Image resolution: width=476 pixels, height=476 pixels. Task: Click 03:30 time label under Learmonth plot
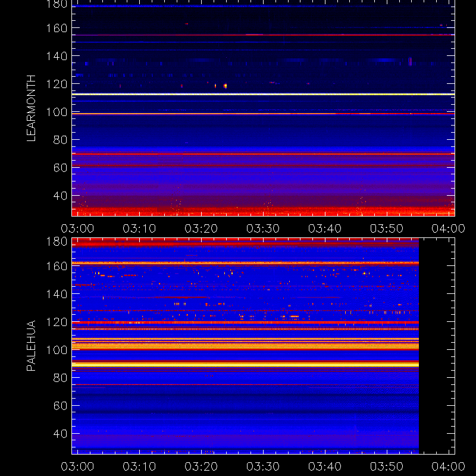coord(263,228)
